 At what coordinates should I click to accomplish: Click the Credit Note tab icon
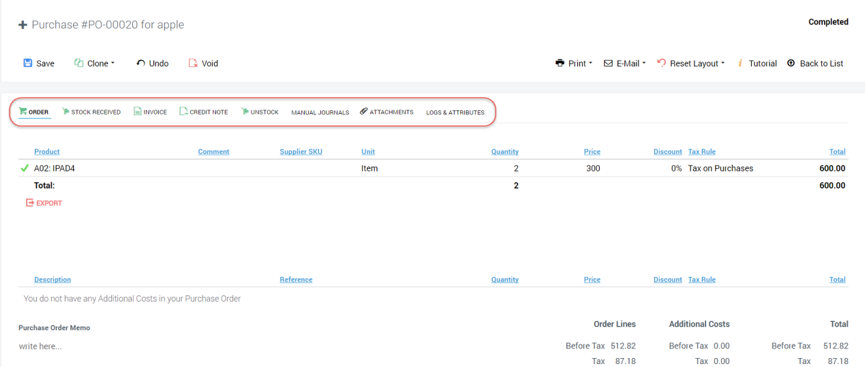pyautogui.click(x=183, y=111)
